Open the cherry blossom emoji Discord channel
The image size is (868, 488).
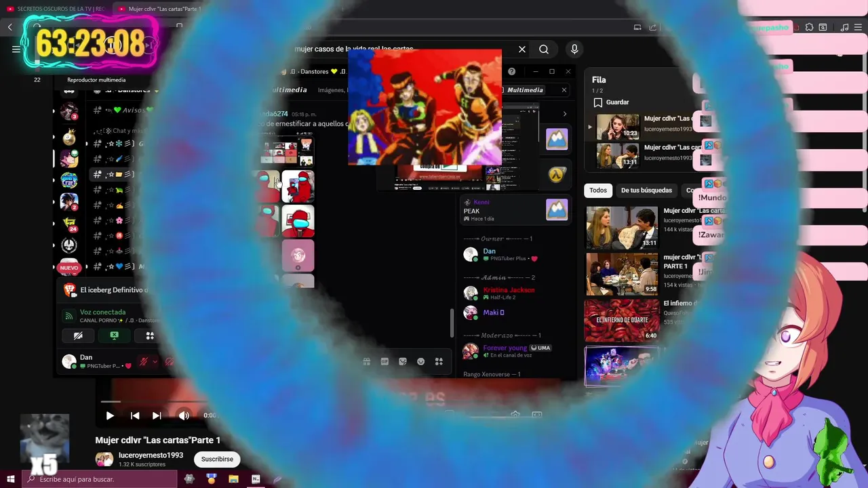click(x=119, y=220)
